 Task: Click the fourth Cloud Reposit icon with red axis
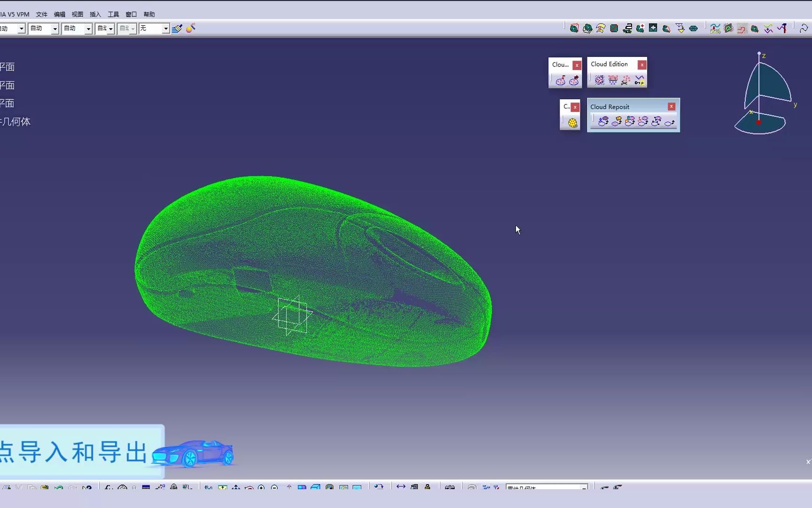(643, 121)
